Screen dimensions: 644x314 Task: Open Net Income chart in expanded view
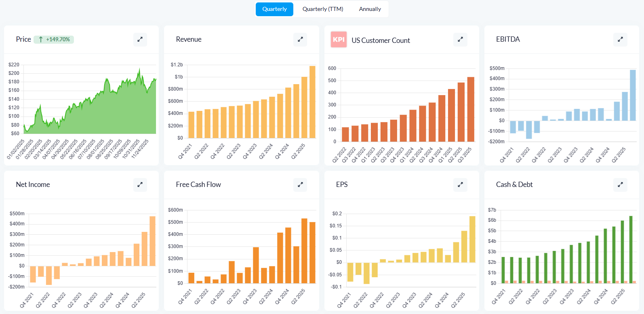click(x=140, y=185)
